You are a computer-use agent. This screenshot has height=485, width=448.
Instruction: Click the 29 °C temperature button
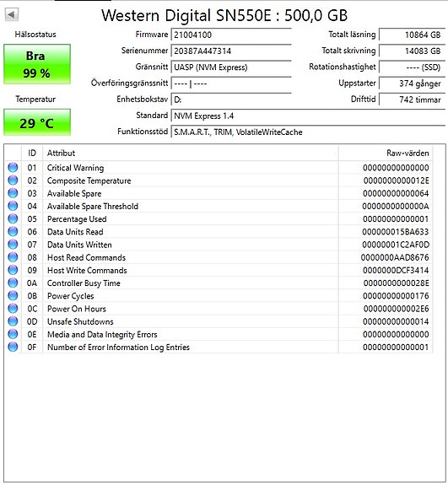pos(37,122)
